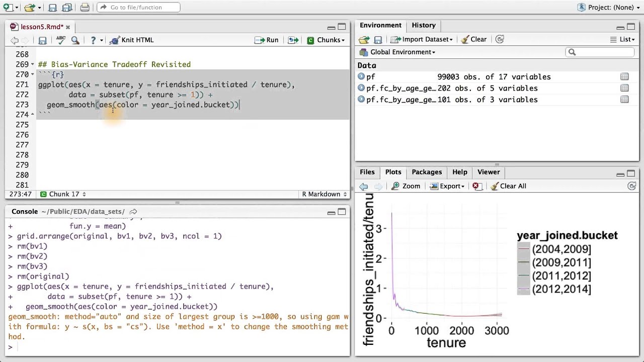The height and width of the screenshot is (362, 644).
Task: Refresh the Environment pane
Action: 500,39
